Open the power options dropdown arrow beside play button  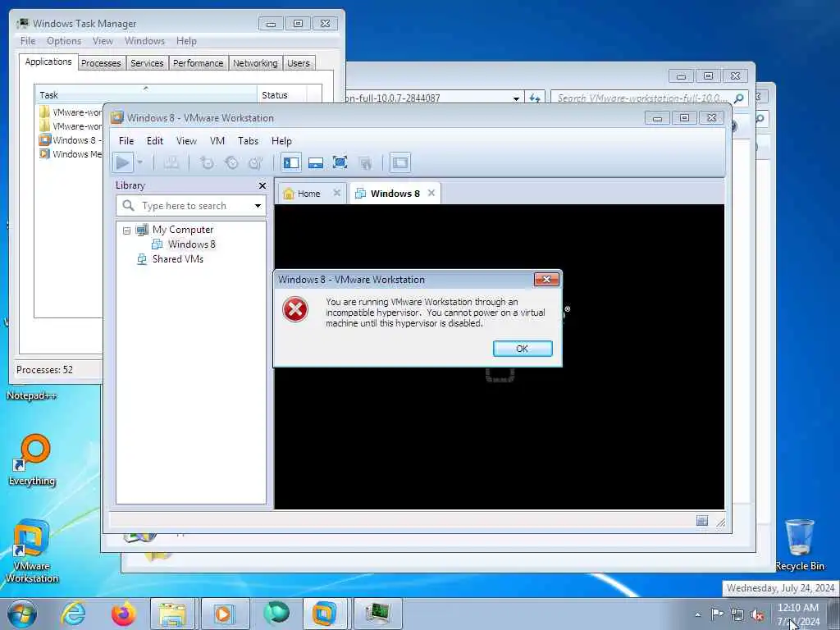[140, 162]
